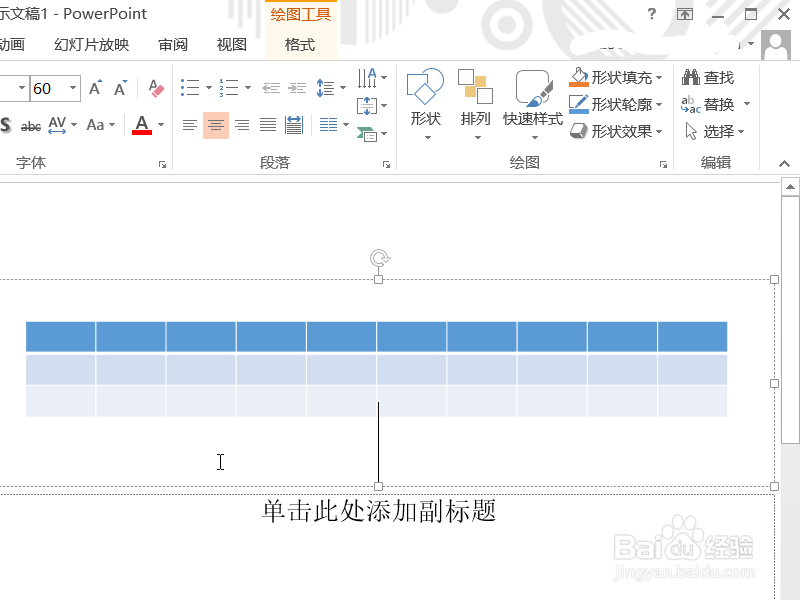Open the font name dropdown arrow
The width and height of the screenshot is (800, 600).
point(21,88)
